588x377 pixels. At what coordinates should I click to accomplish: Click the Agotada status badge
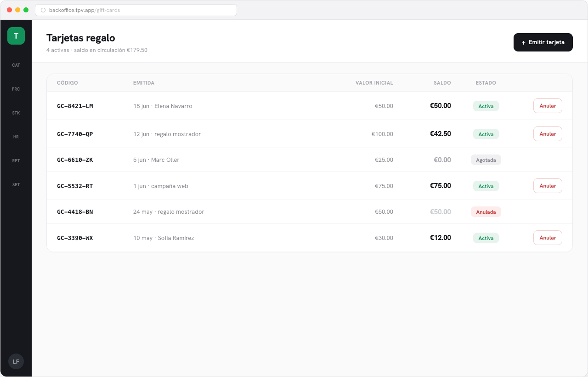pyautogui.click(x=486, y=160)
